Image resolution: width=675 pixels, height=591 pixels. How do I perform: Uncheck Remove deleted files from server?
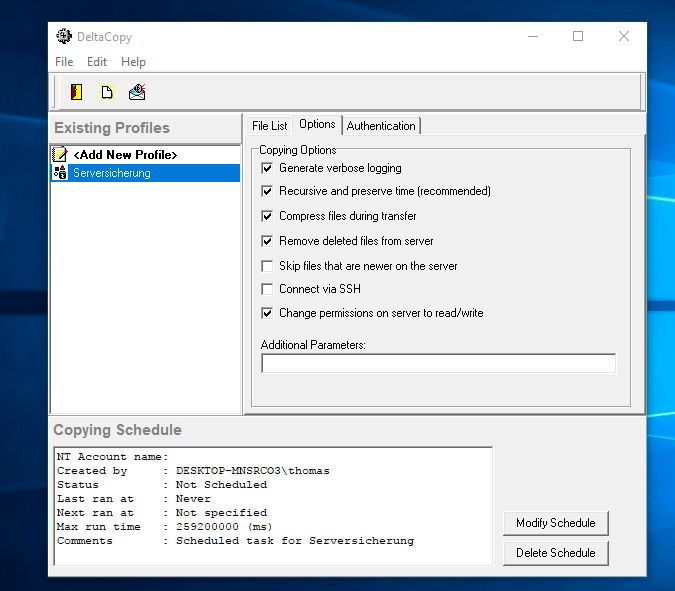[267, 241]
